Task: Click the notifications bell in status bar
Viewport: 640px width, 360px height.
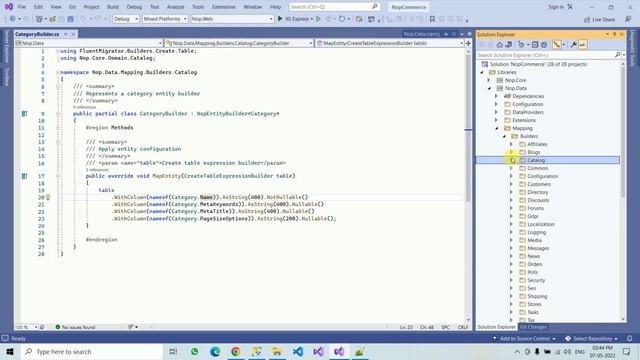Action: [x=630, y=338]
